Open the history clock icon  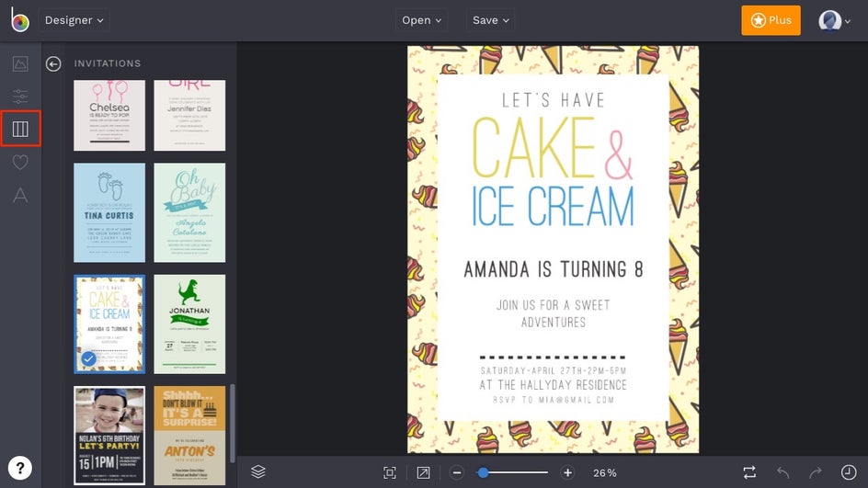[849, 472]
